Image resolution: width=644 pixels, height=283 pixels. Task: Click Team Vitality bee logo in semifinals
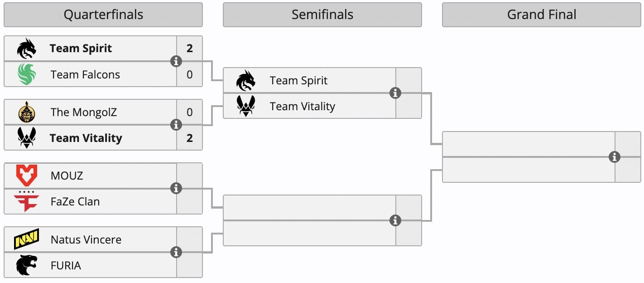pyautogui.click(x=246, y=106)
